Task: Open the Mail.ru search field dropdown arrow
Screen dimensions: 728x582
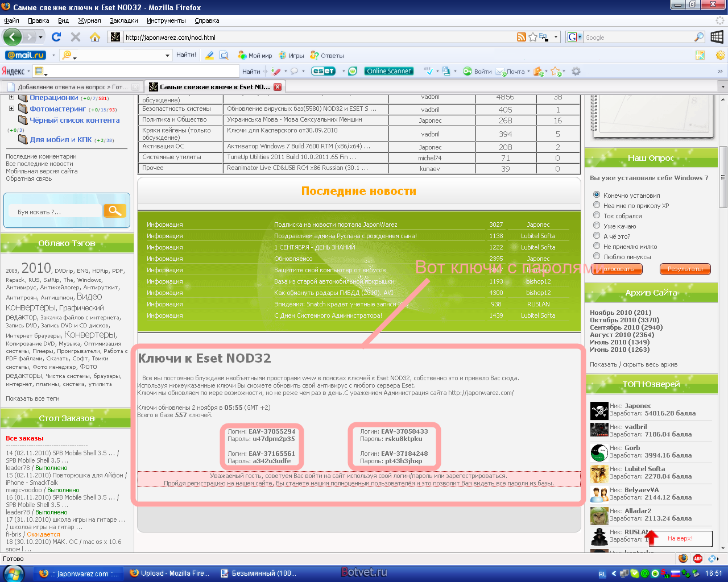Action: coord(167,55)
